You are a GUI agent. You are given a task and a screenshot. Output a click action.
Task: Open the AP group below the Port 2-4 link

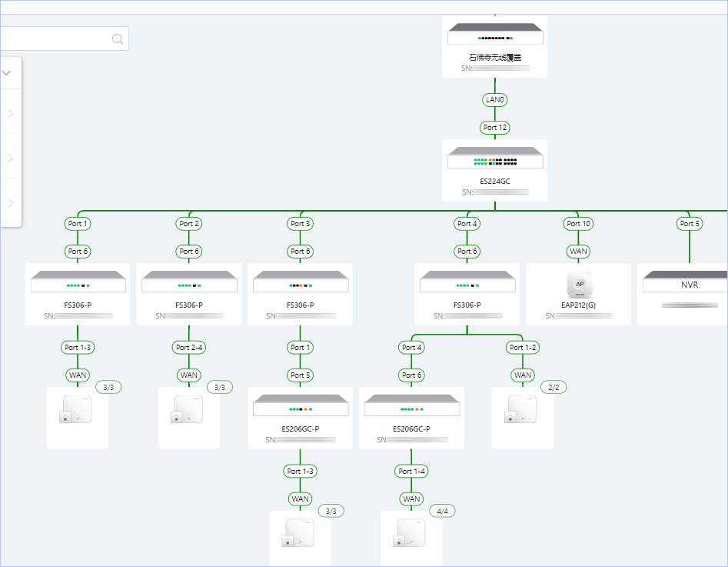click(x=189, y=418)
